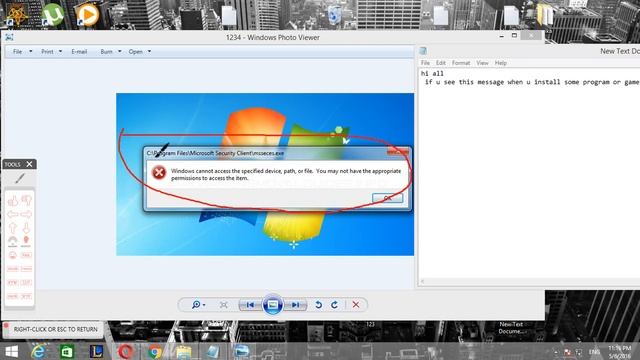This screenshot has height=360, width=640.
Task: Open the orange media player desktop shortcut
Action: point(87,14)
